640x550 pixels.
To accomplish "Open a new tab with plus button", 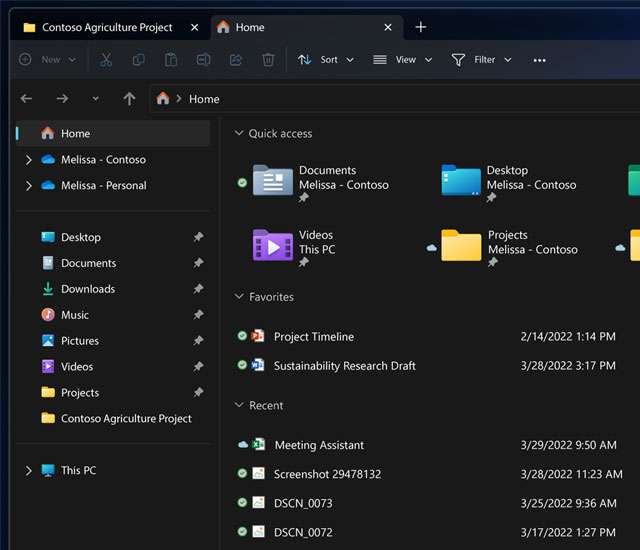I will 420,27.
